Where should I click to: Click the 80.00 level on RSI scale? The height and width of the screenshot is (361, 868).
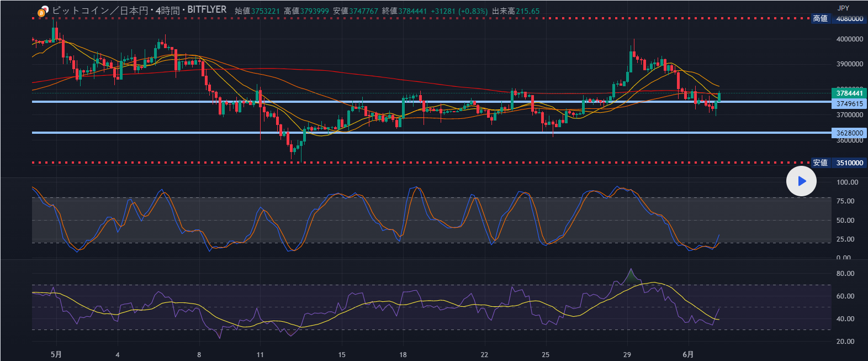(845, 274)
